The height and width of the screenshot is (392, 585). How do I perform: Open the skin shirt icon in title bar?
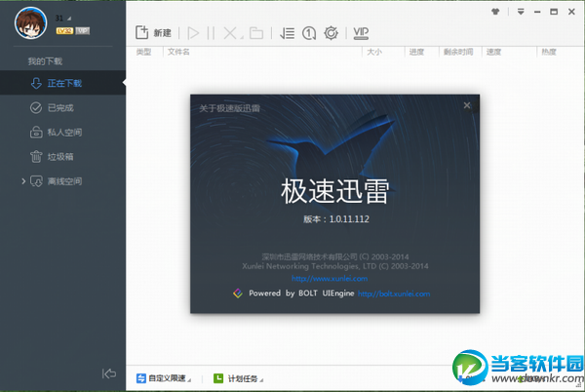[x=495, y=12]
